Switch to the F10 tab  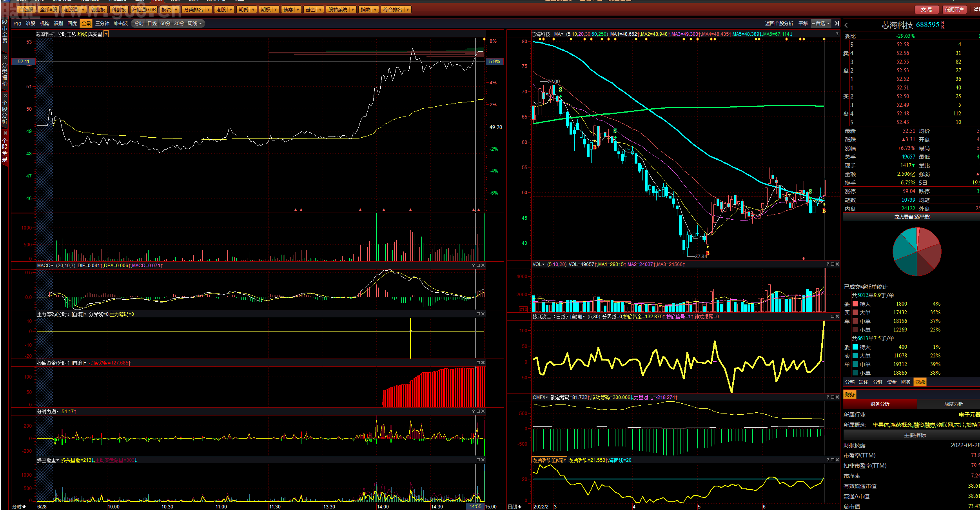pos(17,24)
